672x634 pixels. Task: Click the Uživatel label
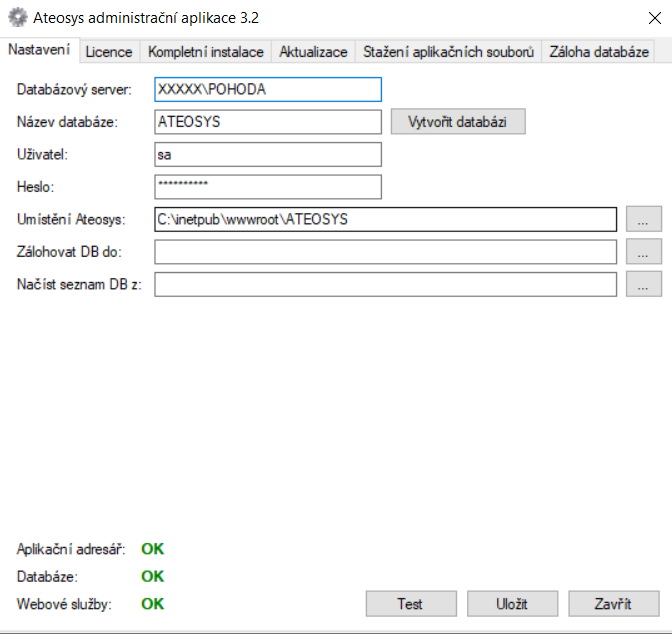click(x=42, y=155)
